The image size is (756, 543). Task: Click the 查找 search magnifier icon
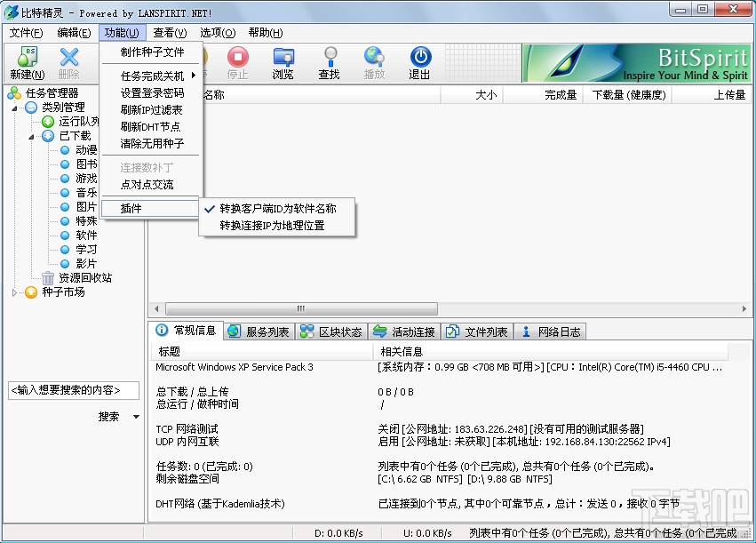tap(329, 64)
